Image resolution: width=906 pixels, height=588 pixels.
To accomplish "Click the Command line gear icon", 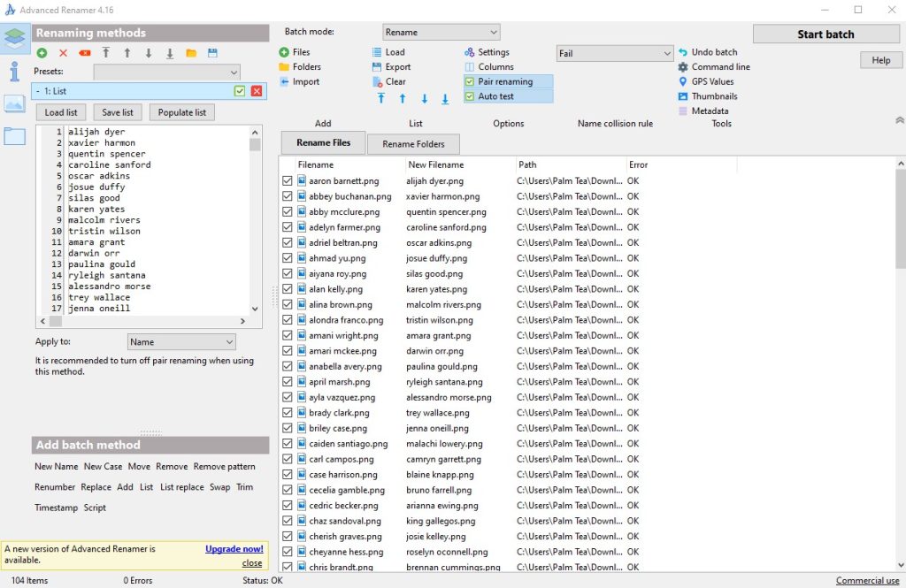I will click(x=683, y=67).
